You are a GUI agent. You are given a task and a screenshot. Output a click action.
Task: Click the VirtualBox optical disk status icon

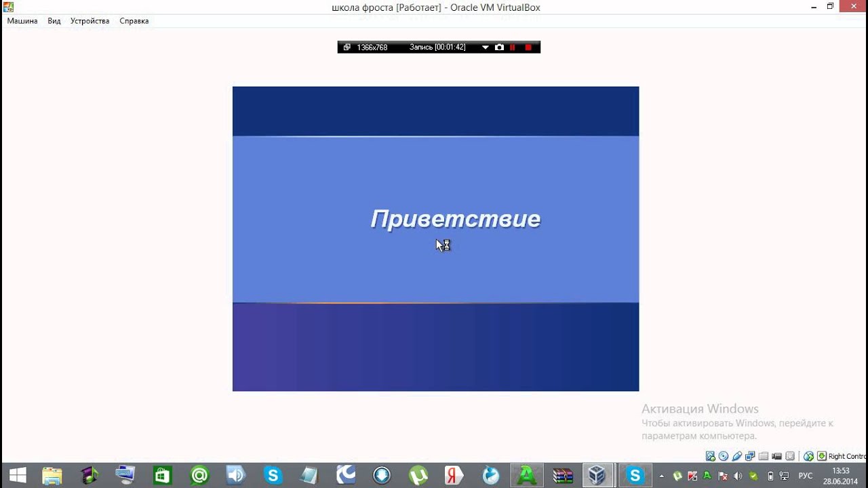(723, 456)
